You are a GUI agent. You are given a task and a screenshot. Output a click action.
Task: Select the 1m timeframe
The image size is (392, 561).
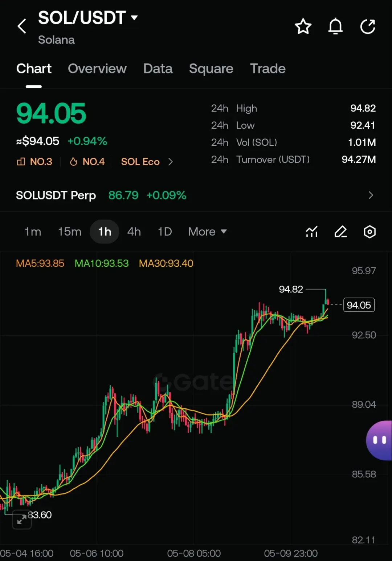[x=33, y=232]
